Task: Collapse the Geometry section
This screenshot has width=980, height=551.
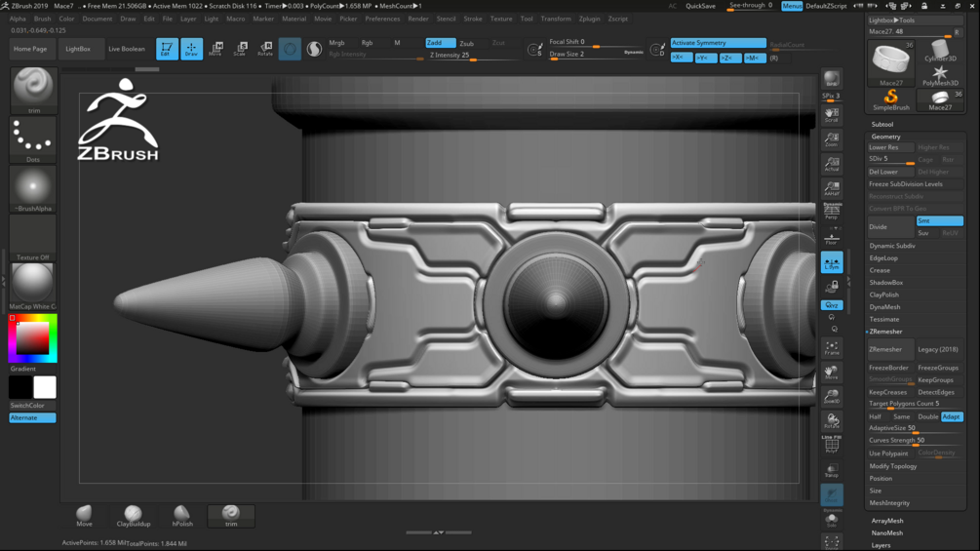Action: [885, 137]
